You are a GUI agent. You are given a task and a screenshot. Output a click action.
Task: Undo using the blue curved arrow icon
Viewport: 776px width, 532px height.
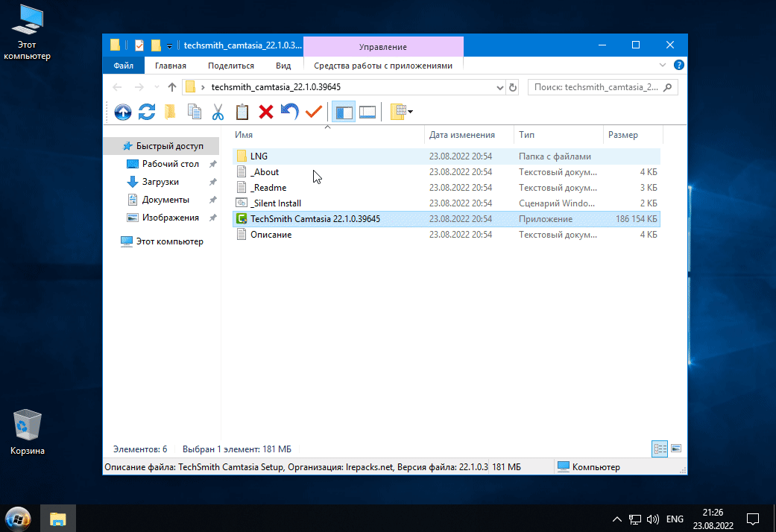click(289, 111)
